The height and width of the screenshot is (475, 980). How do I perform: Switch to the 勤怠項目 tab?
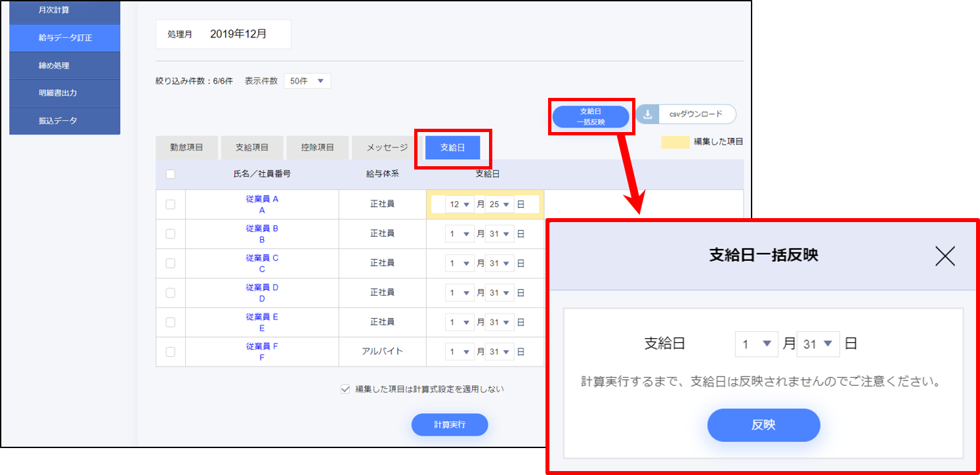[186, 148]
